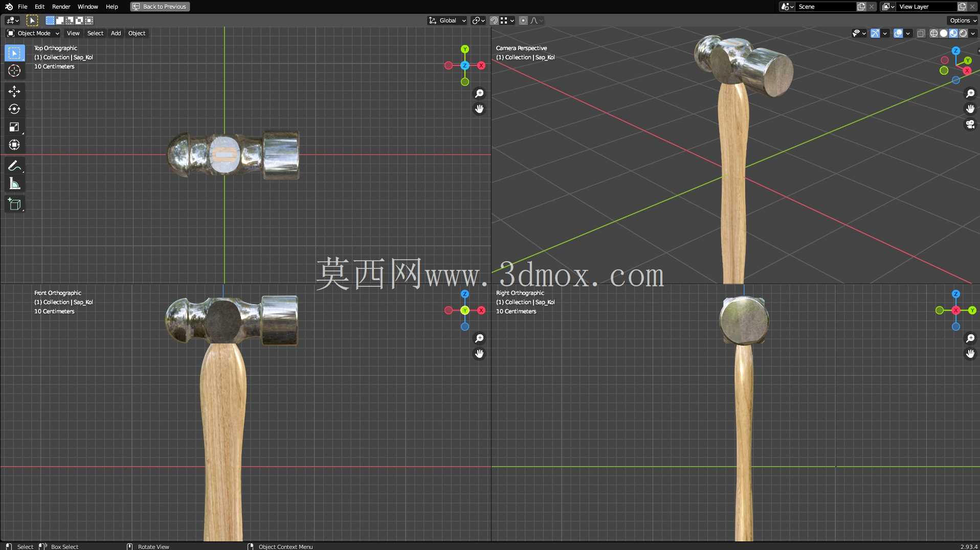Select the Scale tool

(x=14, y=127)
